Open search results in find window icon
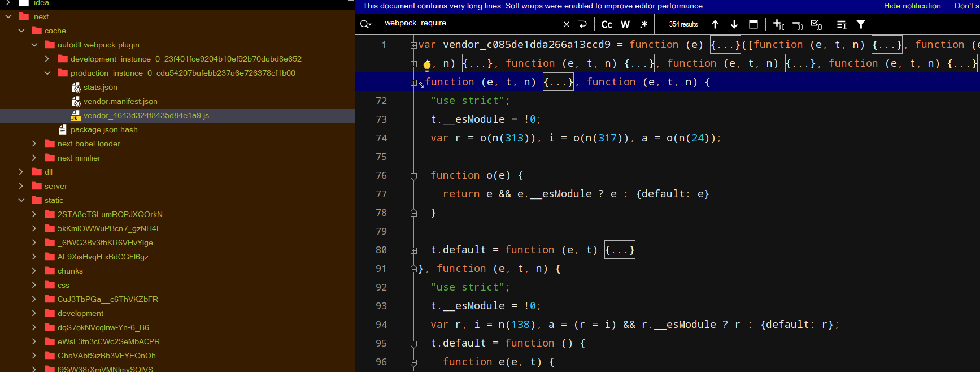Image resolution: width=980 pixels, height=372 pixels. click(753, 24)
